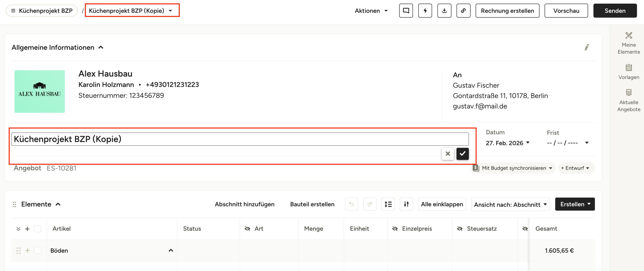Collapse the Böden section row
Viewport: 644px width, 271px height.
[x=171, y=250]
